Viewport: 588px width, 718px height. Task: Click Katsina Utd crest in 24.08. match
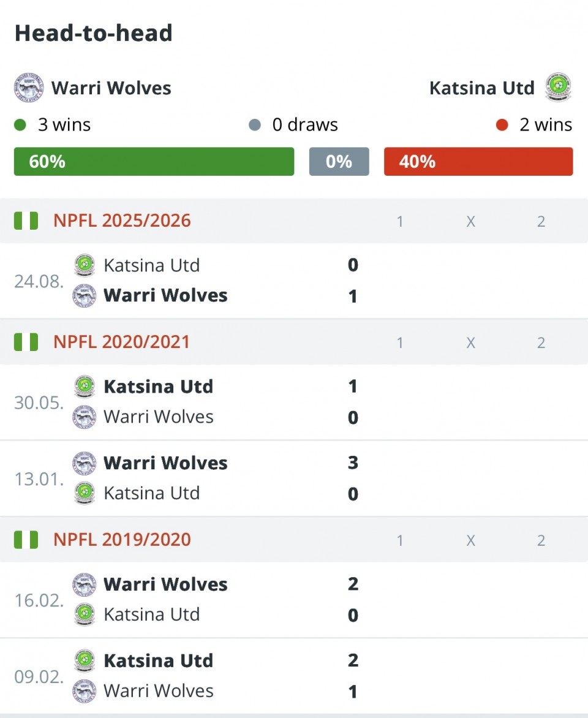(x=85, y=265)
